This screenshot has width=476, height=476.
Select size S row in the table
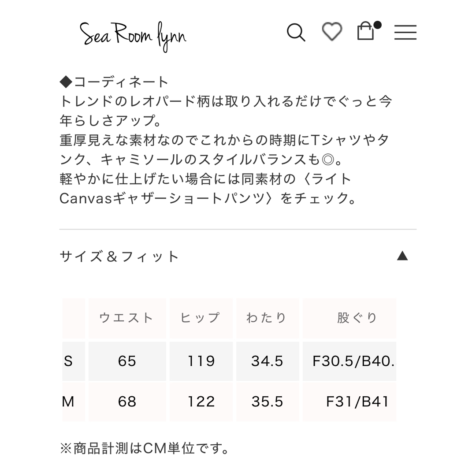click(73, 361)
